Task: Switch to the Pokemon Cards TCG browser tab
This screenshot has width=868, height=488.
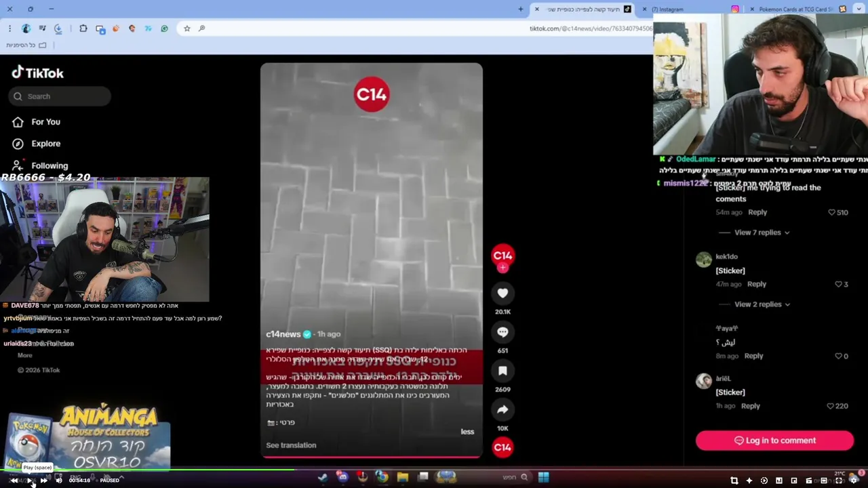Action: click(x=797, y=9)
